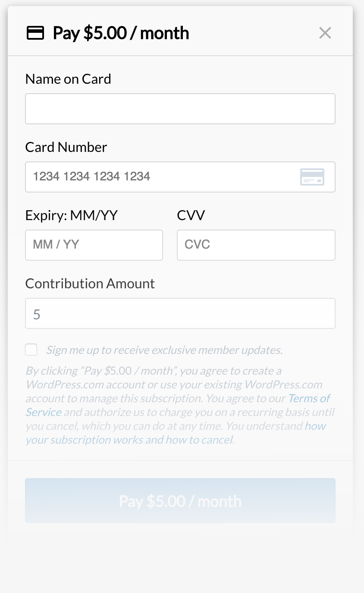Click into the CVC input box
The height and width of the screenshot is (593, 364).
click(x=256, y=245)
